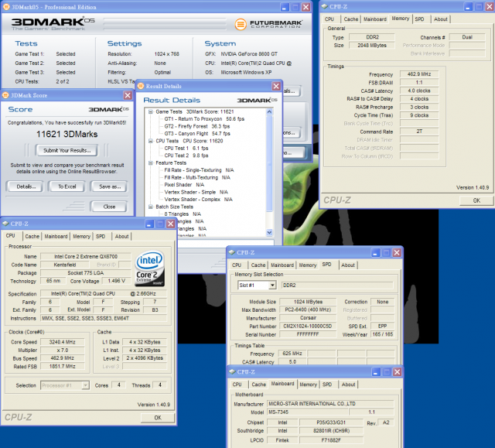Close the 3DMark Score dialog using Close button

pos(109,207)
